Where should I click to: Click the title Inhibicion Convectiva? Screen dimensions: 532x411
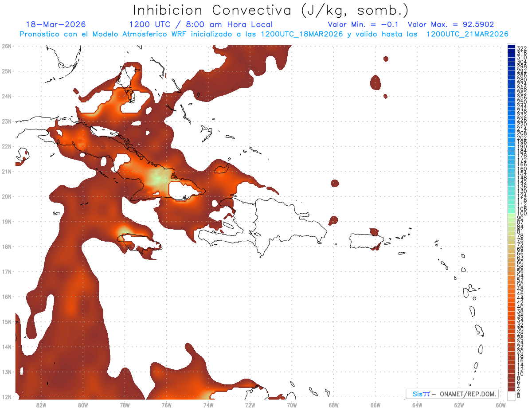click(212, 10)
